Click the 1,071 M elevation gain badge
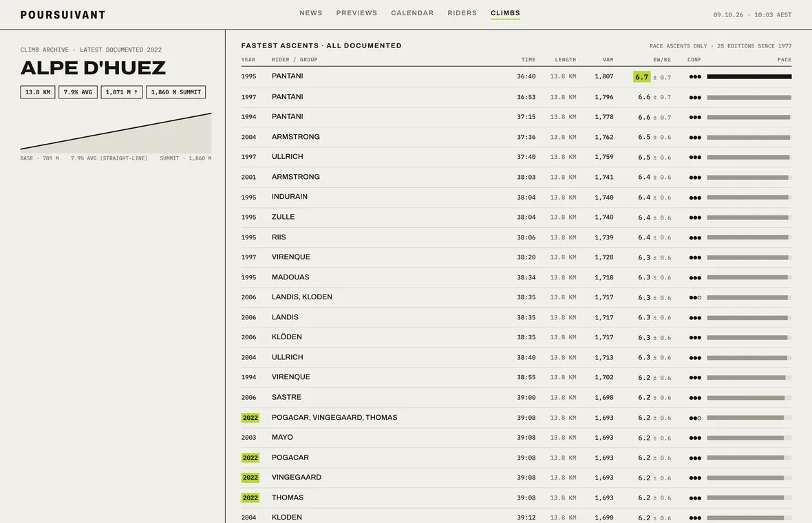 click(122, 92)
